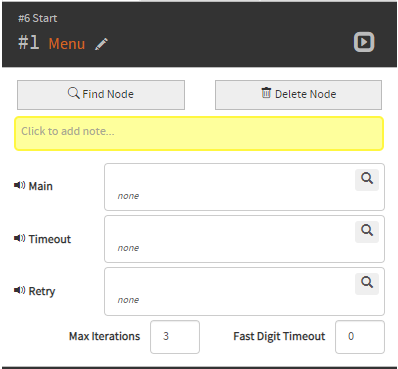
Task: Click the pencil icon to rename Menu
Action: point(101,44)
